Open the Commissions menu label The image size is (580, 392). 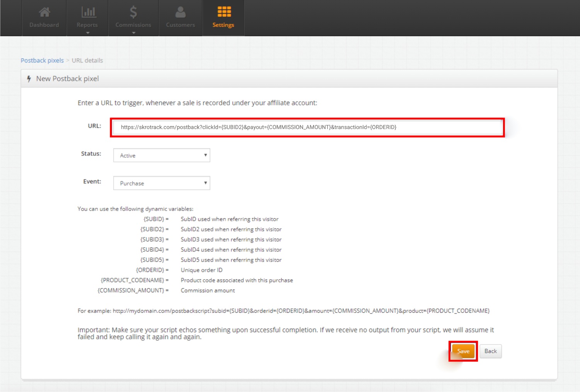tap(133, 25)
